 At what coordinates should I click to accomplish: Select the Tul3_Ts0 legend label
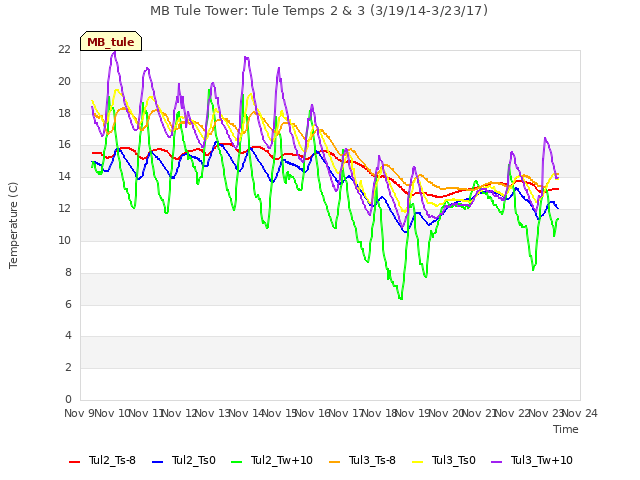click(453, 460)
